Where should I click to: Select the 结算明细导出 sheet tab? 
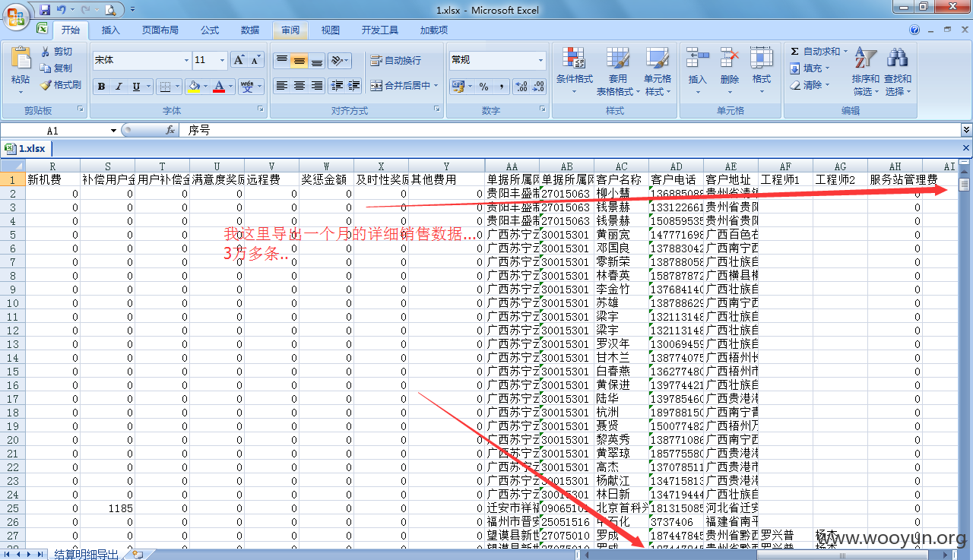(x=86, y=554)
